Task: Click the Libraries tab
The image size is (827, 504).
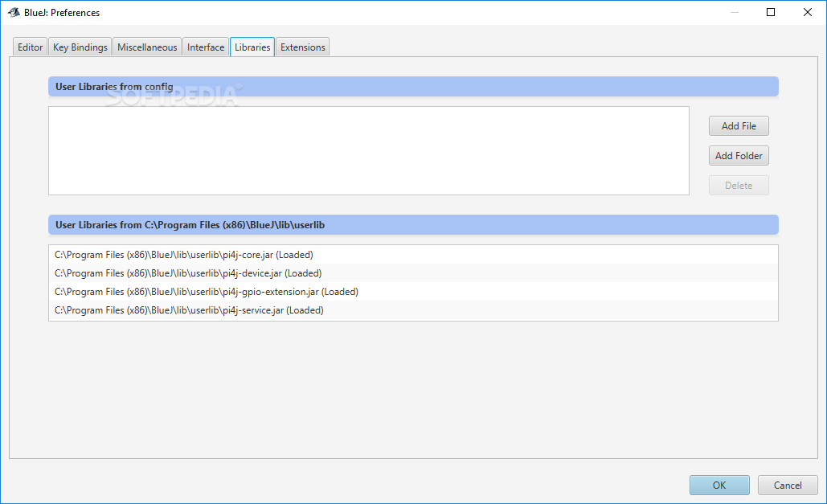Action: [252, 47]
